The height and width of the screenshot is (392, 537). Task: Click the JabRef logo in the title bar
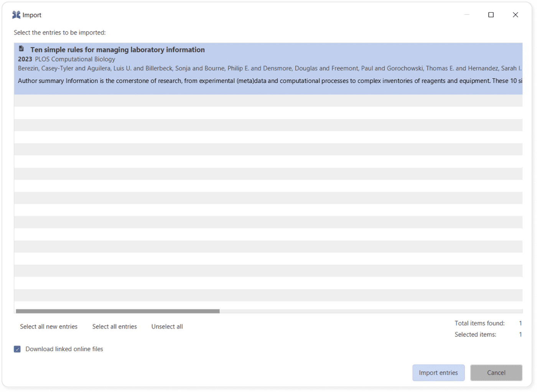pyautogui.click(x=16, y=15)
